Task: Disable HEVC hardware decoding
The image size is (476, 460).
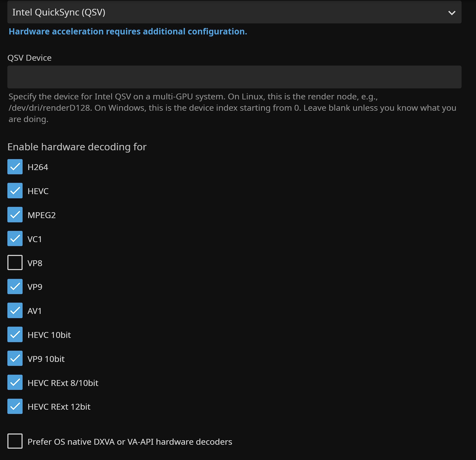Action: point(15,191)
